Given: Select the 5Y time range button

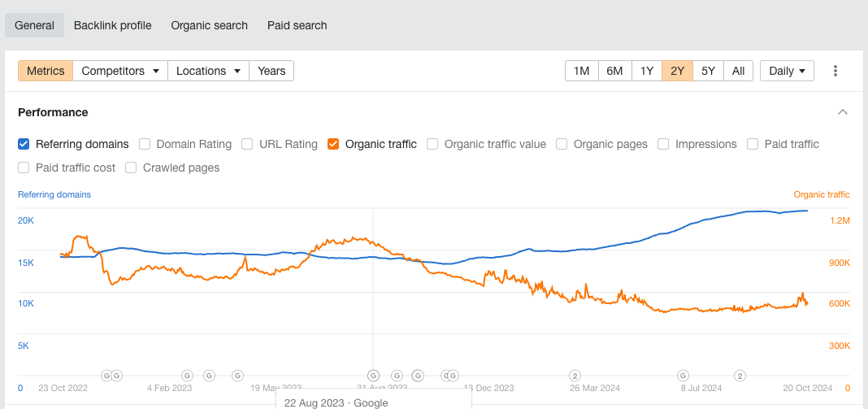Looking at the screenshot, I should [708, 71].
